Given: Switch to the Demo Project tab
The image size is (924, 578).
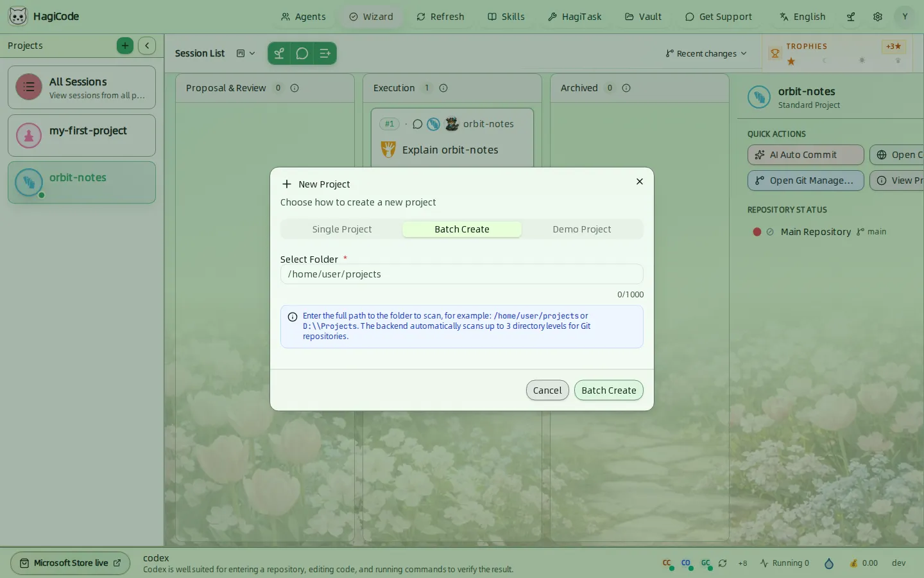Looking at the screenshot, I should click(581, 229).
